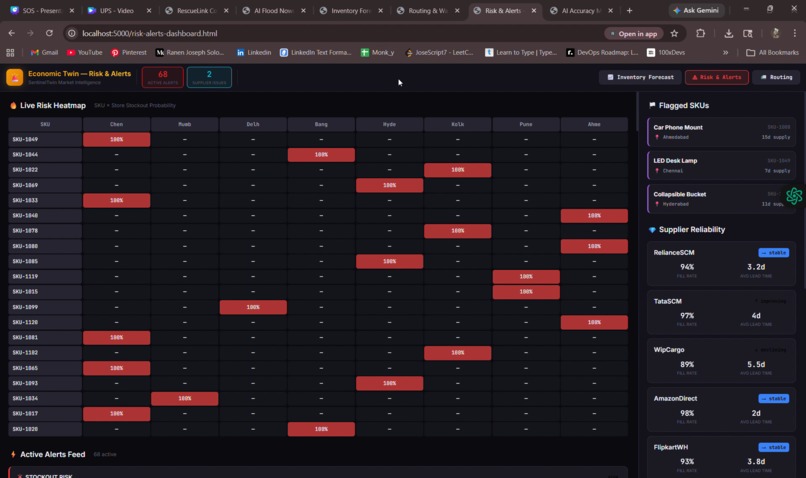Click the 100% cell for SKU-1099 Delh
The width and height of the screenshot is (806, 478).
click(253, 307)
